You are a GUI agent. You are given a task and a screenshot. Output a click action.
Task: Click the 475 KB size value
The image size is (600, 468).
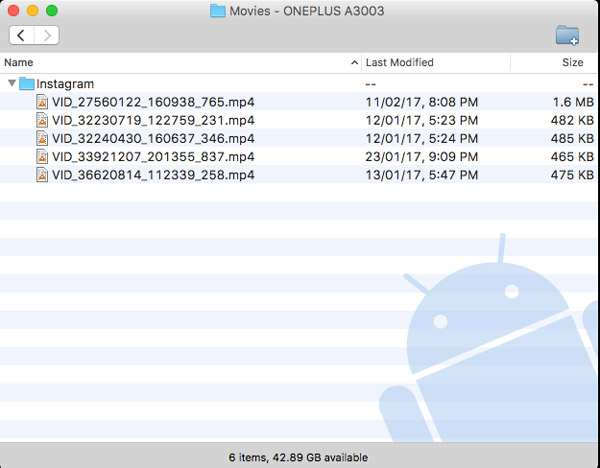(x=572, y=175)
